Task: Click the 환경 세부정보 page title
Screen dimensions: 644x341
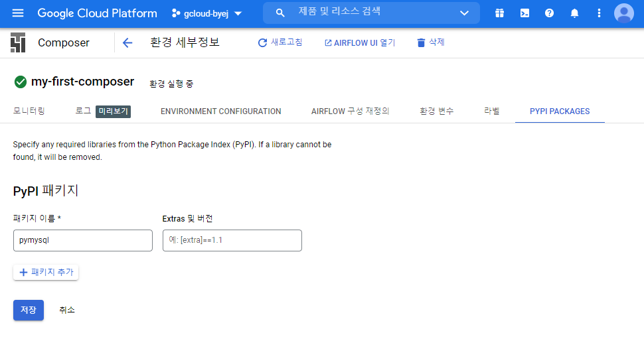Action: 185,42
